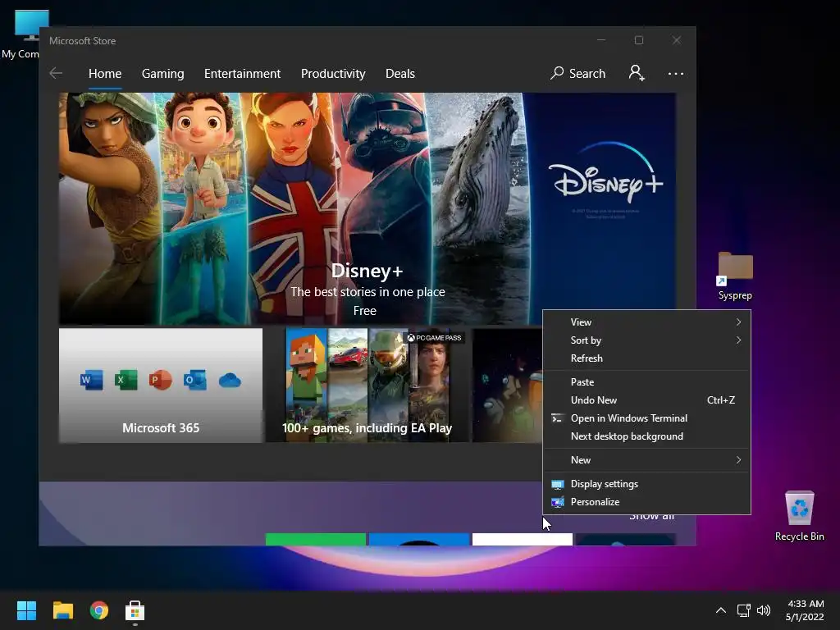This screenshot has width=840, height=630.
Task: Expand the View submenu arrow
Action: click(x=738, y=322)
